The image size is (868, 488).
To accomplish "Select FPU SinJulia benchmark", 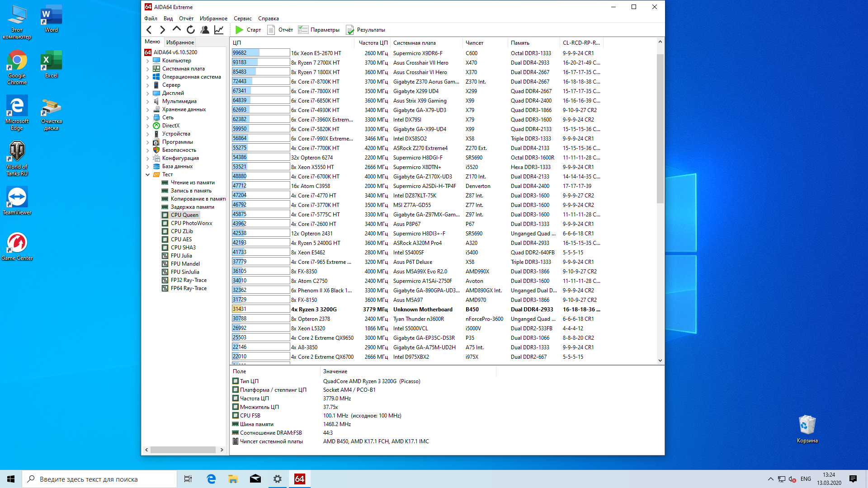I will point(185,272).
